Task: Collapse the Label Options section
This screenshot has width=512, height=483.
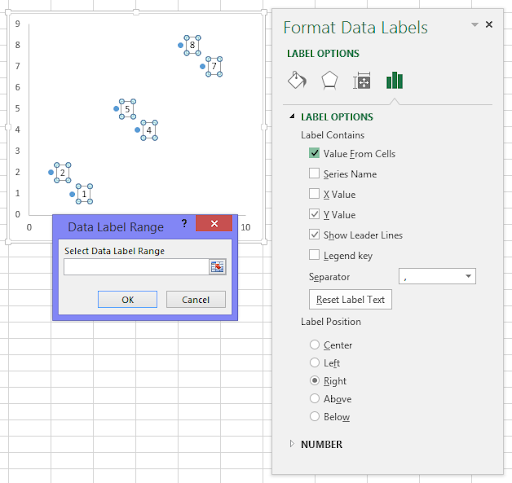Action: coord(292,116)
